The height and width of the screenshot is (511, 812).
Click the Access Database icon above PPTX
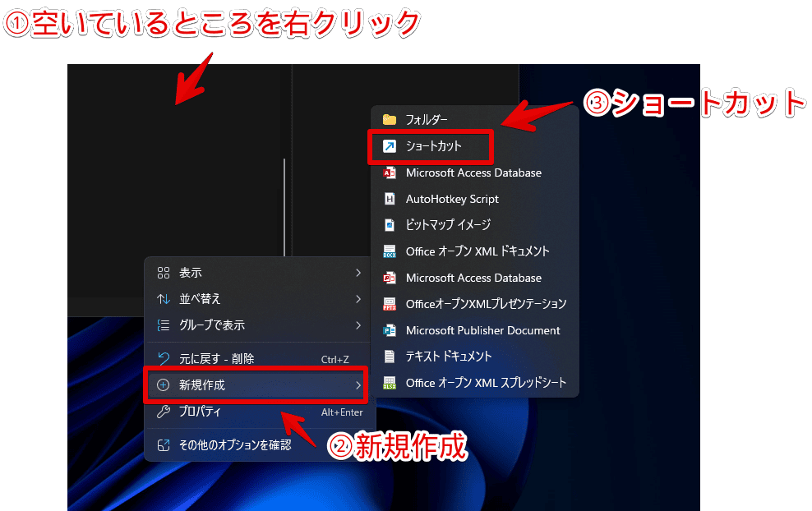pyautogui.click(x=390, y=278)
